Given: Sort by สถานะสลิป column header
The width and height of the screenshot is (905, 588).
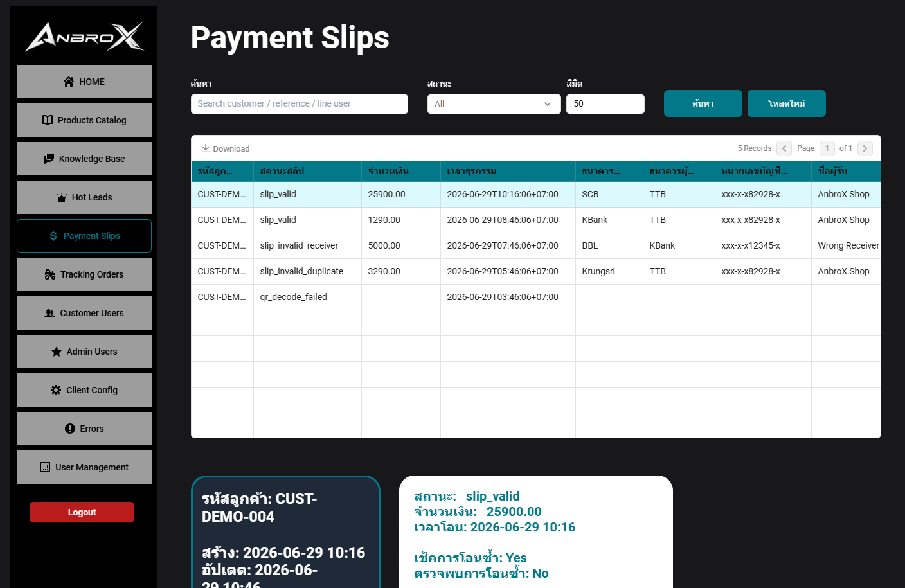Looking at the screenshot, I should coord(308,172).
